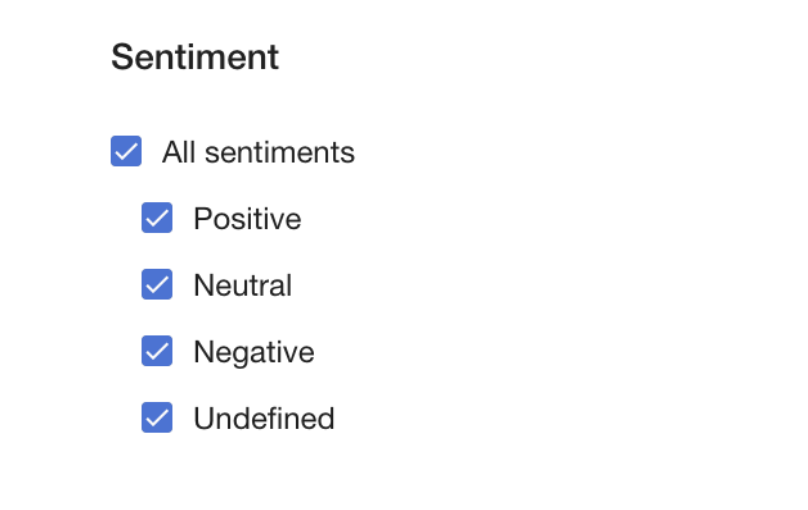The height and width of the screenshot is (510, 808).
Task: Exclude Negative sentiment from the filter
Action: pyautogui.click(x=157, y=351)
